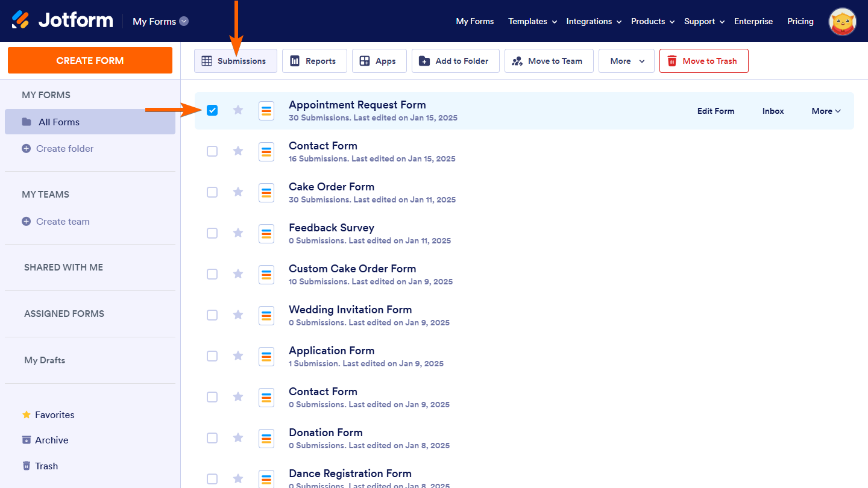Open Archive in the sidebar
868x488 pixels.
pyautogui.click(x=45, y=440)
